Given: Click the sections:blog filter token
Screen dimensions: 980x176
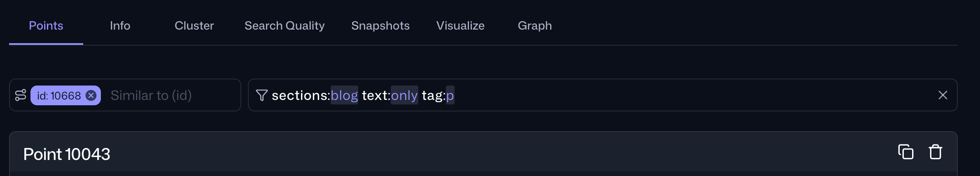Looking at the screenshot, I should pyautogui.click(x=315, y=95).
